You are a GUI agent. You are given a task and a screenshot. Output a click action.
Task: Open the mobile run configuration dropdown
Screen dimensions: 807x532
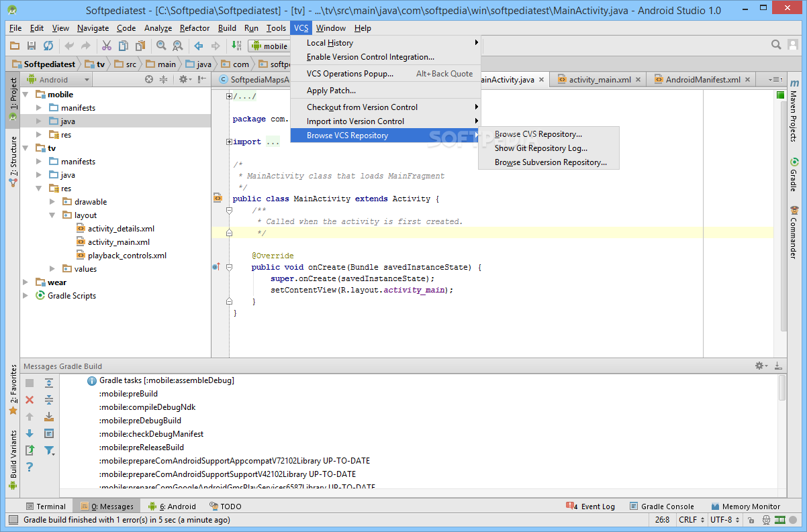tap(270, 46)
